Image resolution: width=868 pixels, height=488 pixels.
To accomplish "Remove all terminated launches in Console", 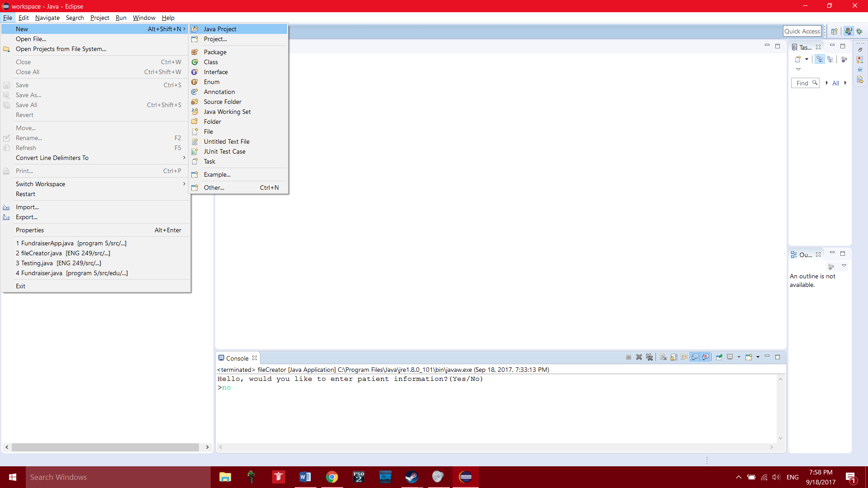I will [650, 357].
